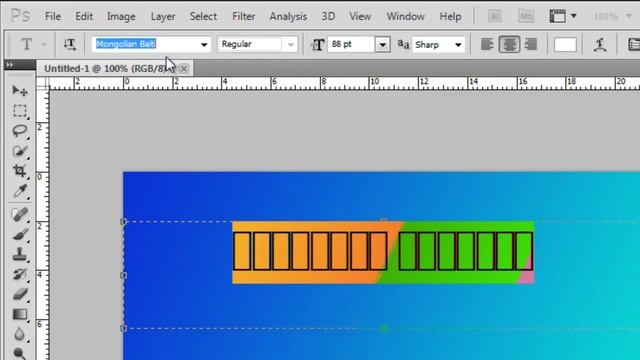The image size is (640, 360).
Task: Open the Help menu
Action: pyautogui.click(x=450, y=16)
